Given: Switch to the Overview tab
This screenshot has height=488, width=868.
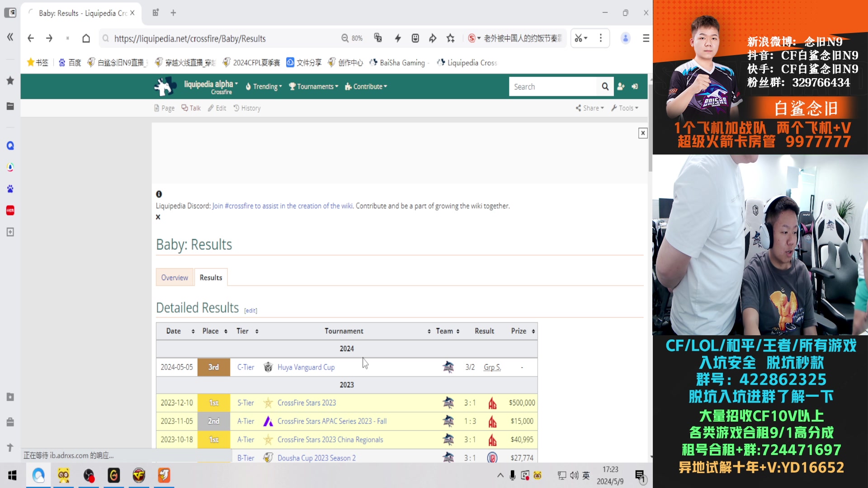Looking at the screenshot, I should click(175, 277).
